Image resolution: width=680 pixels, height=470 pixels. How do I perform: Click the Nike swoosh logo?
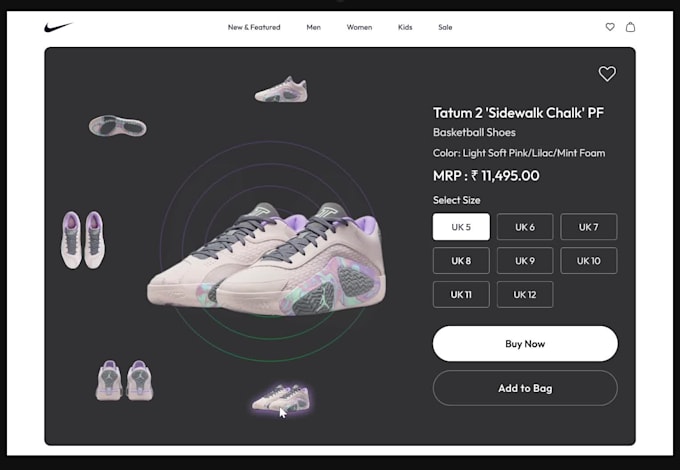coord(58,27)
